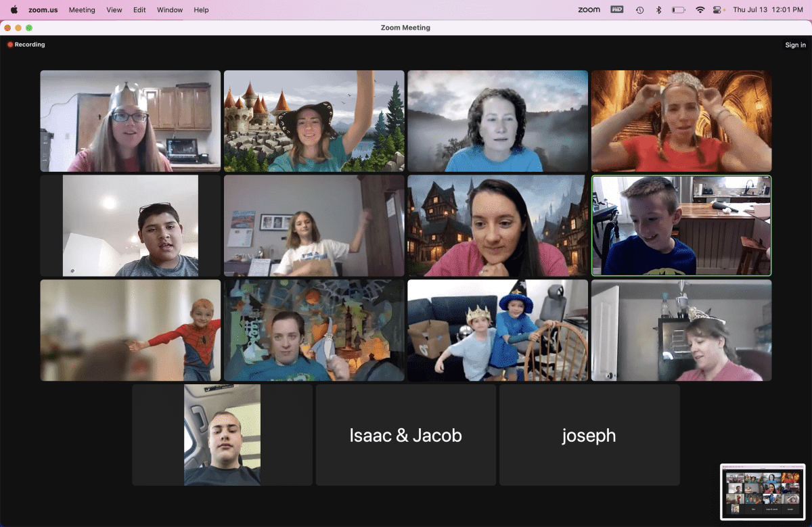Image resolution: width=812 pixels, height=527 pixels.
Task: Open the zoom.us application menu
Action: 43,9
